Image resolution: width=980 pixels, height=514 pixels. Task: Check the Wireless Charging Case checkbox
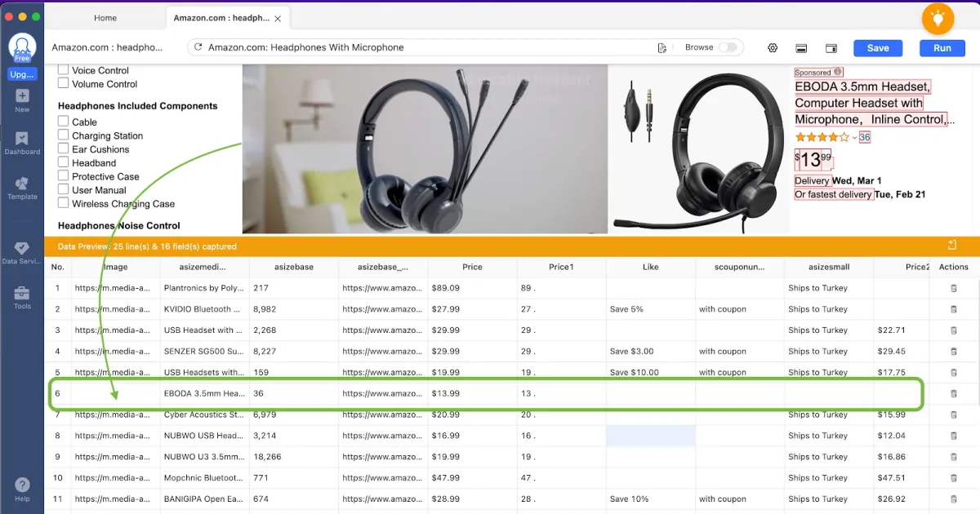click(x=63, y=203)
